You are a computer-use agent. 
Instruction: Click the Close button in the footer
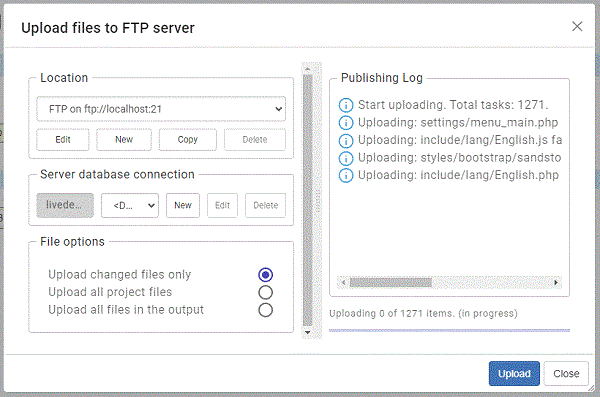tap(566, 374)
